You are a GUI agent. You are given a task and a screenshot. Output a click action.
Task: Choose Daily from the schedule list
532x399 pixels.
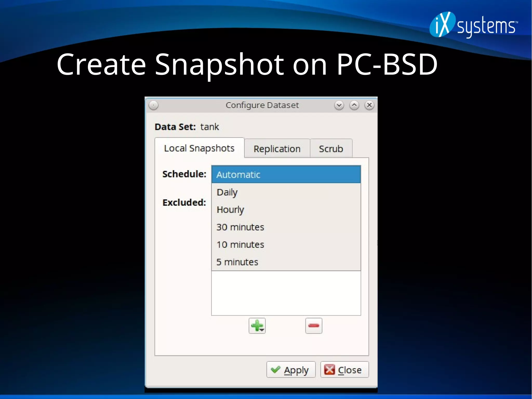286,192
